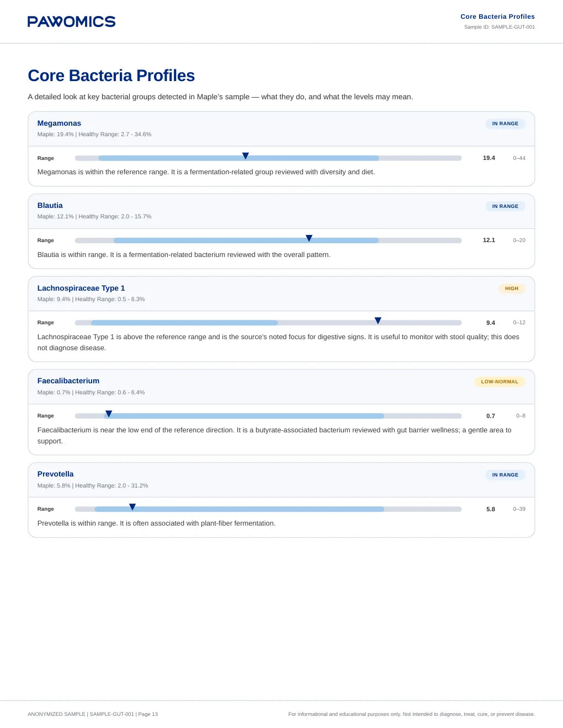Image resolution: width=563 pixels, height=728 pixels.
Task: Click the HIGH badge for Lachnospiraceae
Action: point(512,288)
